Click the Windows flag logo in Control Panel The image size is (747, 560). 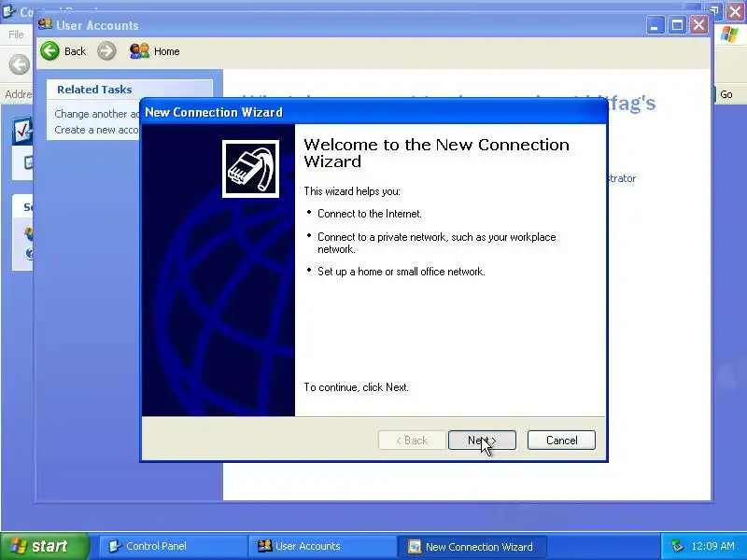click(x=729, y=35)
